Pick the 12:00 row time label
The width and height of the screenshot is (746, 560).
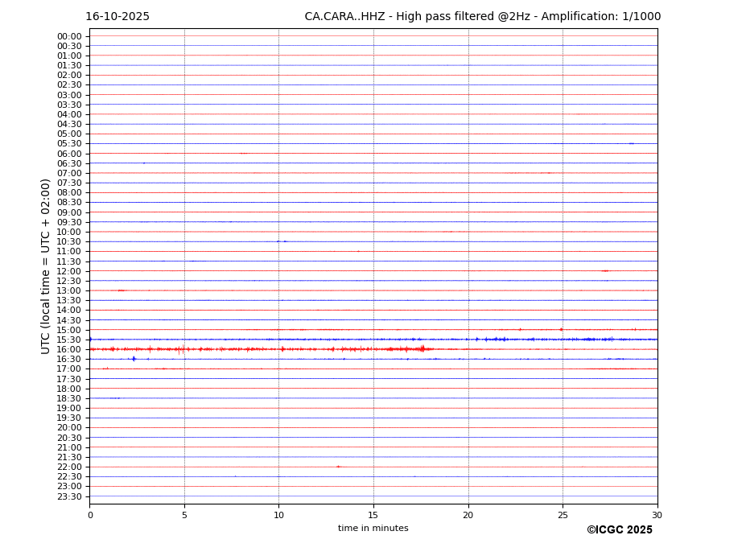68,271
